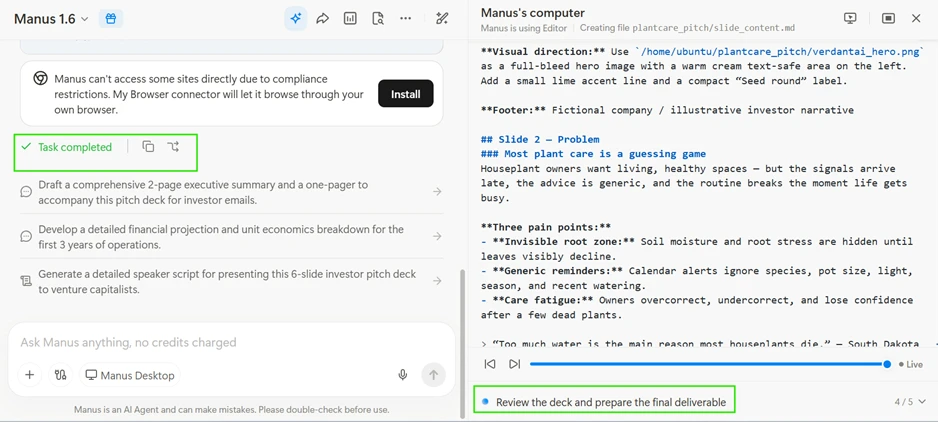Click the Manus's computer title
This screenshot has height=422, width=938.
(x=533, y=13)
